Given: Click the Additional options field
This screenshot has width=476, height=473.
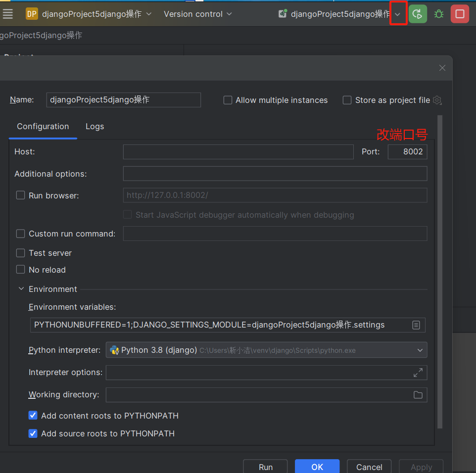Looking at the screenshot, I should [275, 174].
